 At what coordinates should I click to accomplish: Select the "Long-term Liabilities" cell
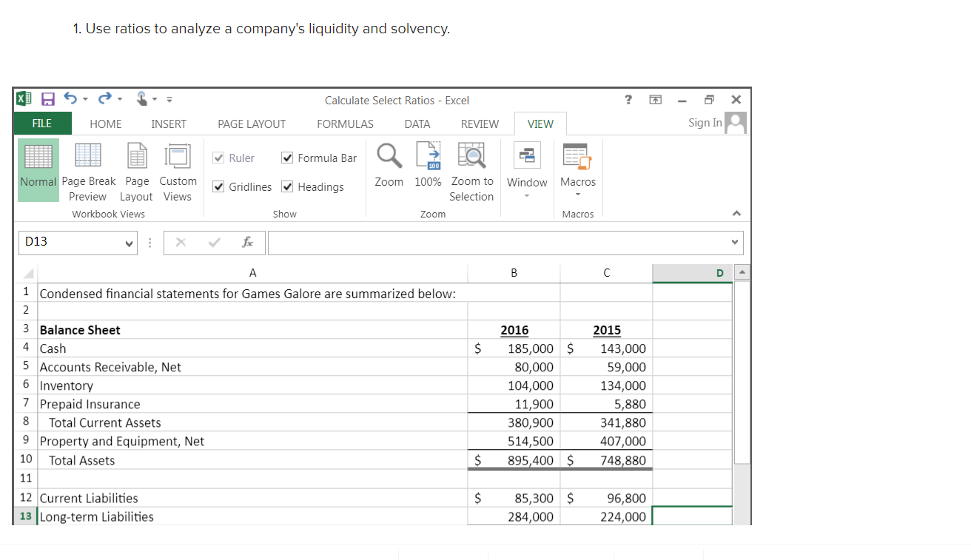[252, 516]
